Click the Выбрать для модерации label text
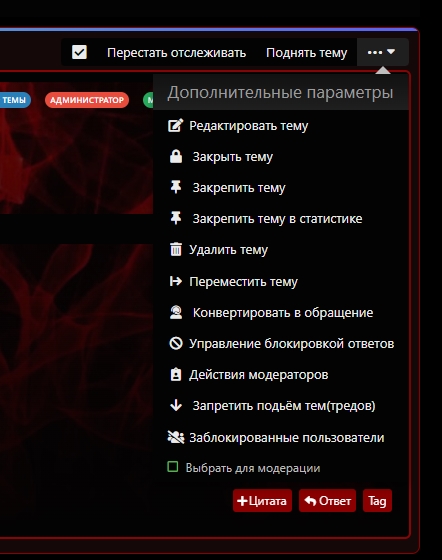 point(253,468)
